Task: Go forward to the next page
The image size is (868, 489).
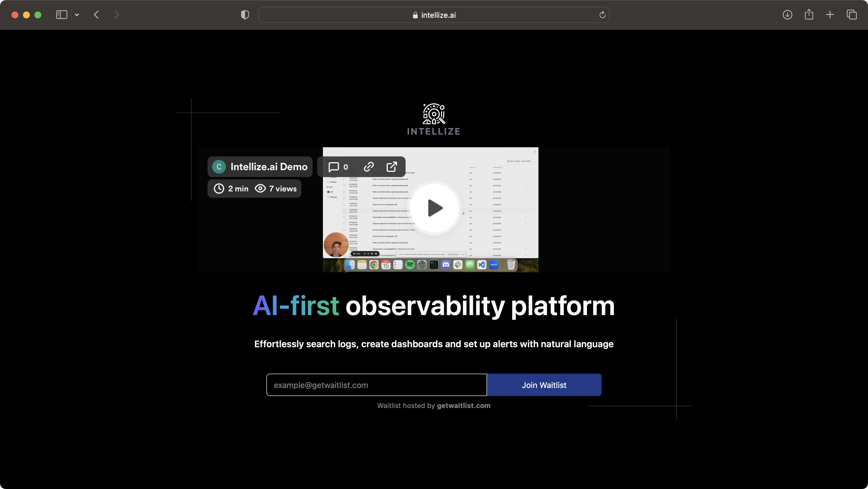Action: point(117,15)
